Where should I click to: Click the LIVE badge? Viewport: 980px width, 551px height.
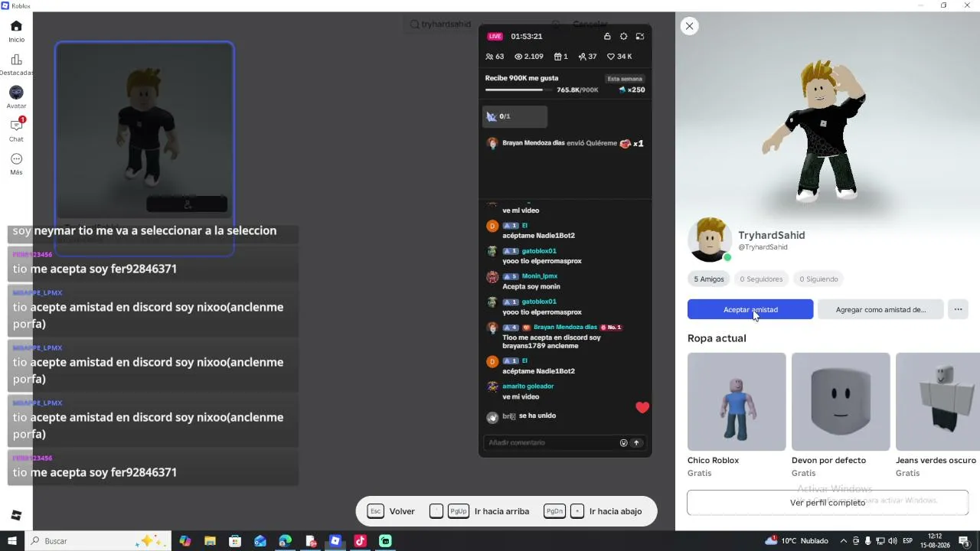(495, 36)
